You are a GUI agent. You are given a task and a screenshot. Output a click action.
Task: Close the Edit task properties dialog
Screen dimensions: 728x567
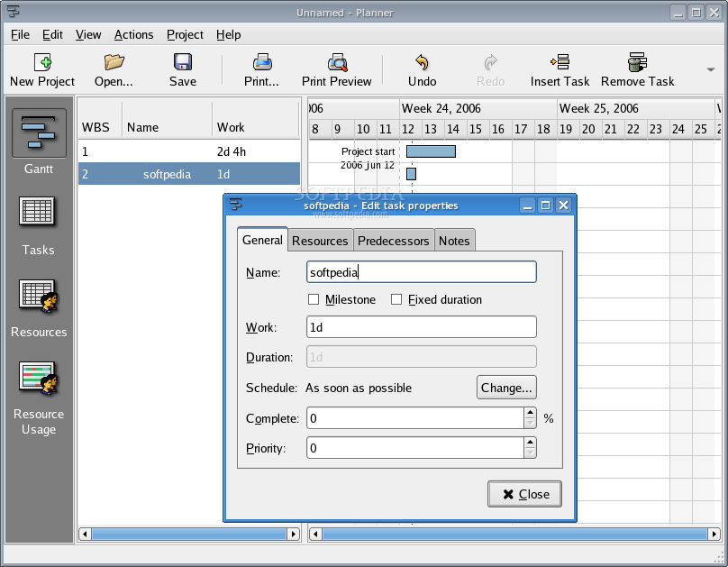(x=524, y=494)
